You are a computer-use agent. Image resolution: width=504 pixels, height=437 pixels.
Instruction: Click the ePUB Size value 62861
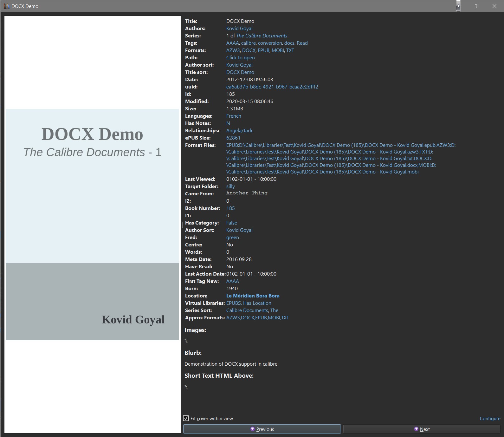pyautogui.click(x=233, y=138)
